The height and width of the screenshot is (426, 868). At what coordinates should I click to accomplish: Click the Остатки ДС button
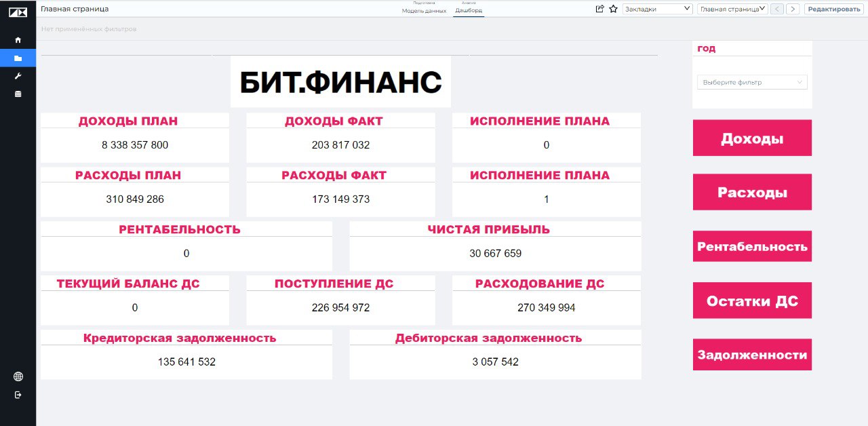coord(752,301)
